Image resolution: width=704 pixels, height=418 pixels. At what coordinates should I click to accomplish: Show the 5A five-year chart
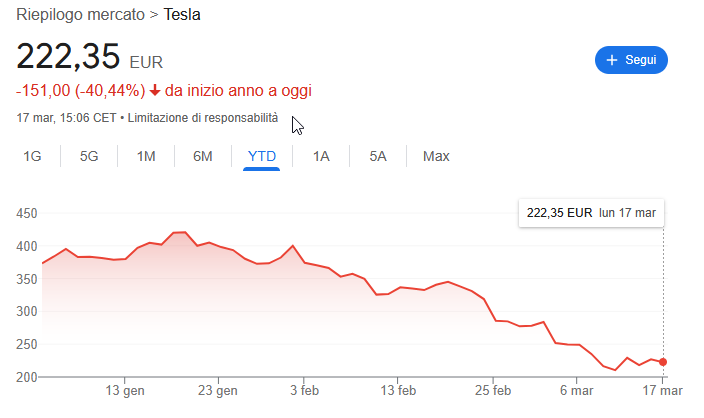378,156
